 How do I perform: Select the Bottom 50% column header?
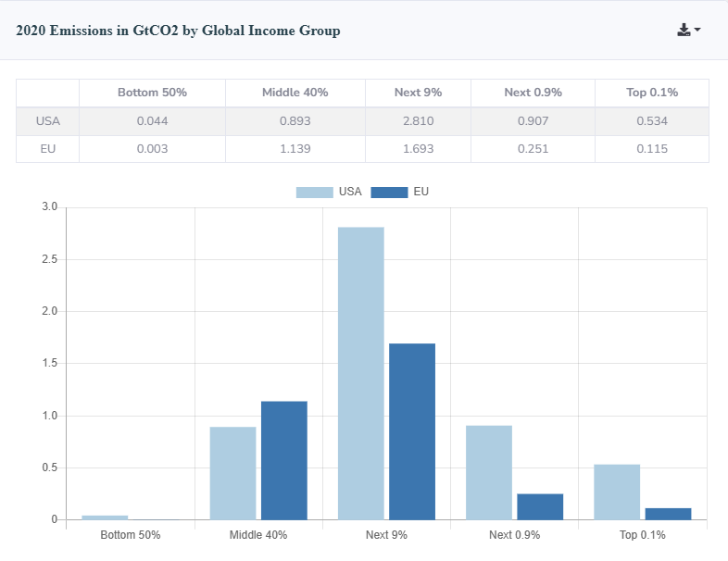pos(152,93)
